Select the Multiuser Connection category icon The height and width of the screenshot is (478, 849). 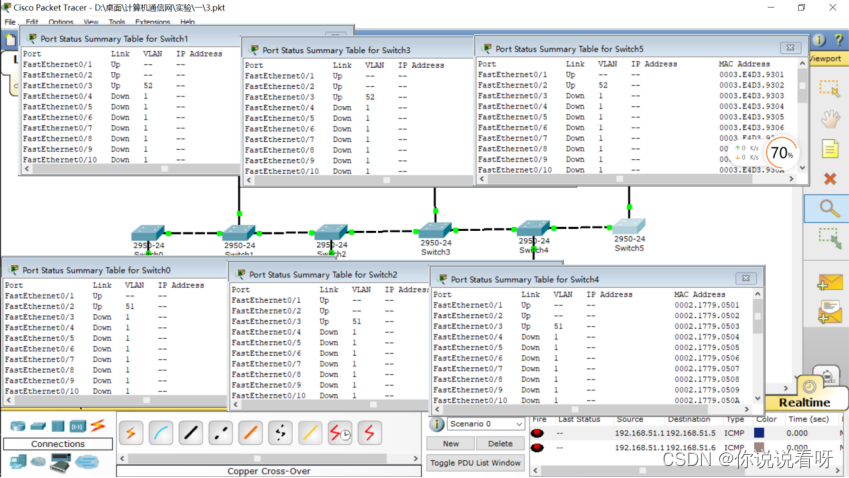(x=87, y=461)
